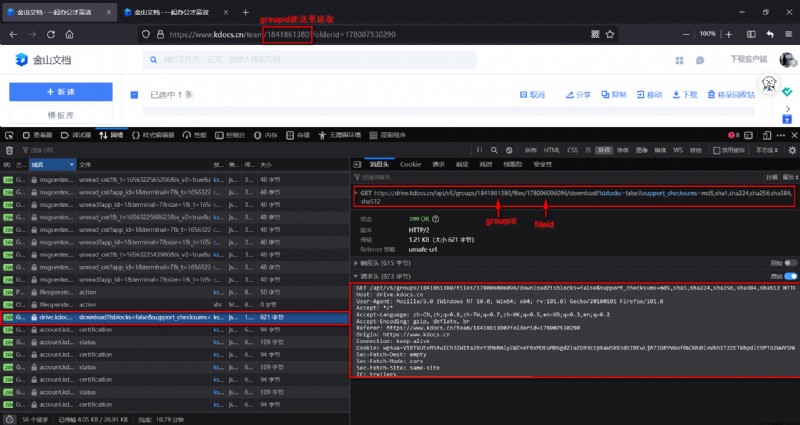Viewport: 800px width, 425px height.
Task: Reload the page with the refresh icon
Action: (51, 35)
